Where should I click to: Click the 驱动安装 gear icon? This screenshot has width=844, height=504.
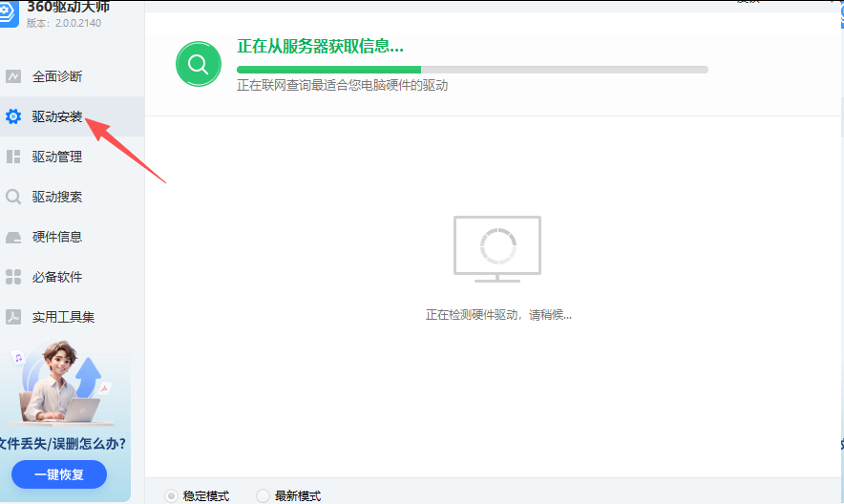click(x=13, y=116)
